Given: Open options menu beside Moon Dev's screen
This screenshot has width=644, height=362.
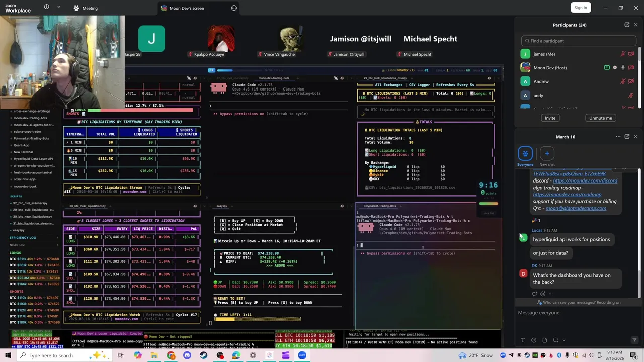Looking at the screenshot, I should [234, 8].
